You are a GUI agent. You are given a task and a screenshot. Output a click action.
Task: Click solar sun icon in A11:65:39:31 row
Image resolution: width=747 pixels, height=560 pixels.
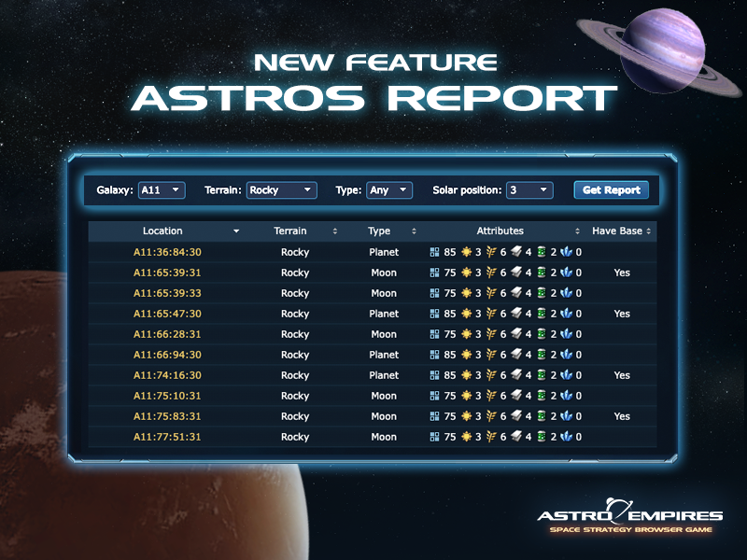click(466, 273)
